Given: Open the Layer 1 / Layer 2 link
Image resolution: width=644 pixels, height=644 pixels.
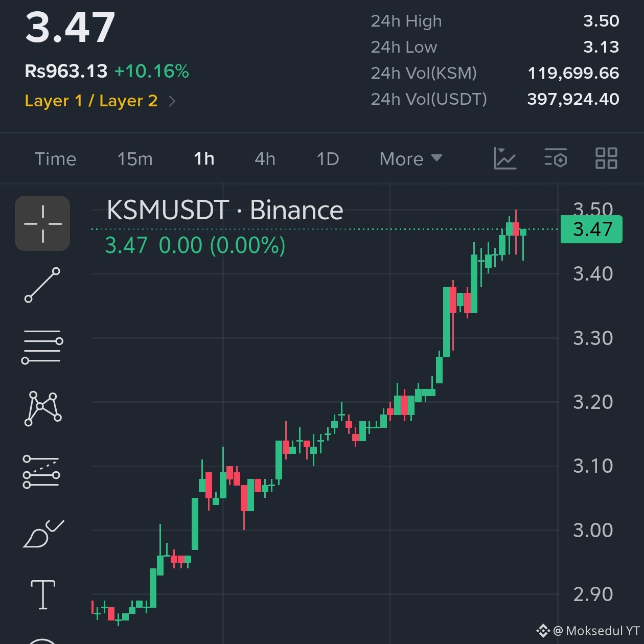Looking at the screenshot, I should point(91,101).
